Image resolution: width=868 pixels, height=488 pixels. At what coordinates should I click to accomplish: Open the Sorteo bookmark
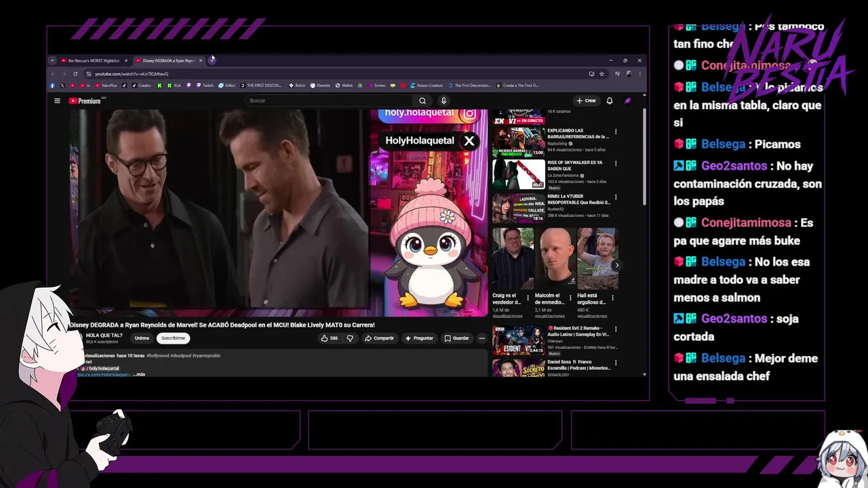(376, 85)
